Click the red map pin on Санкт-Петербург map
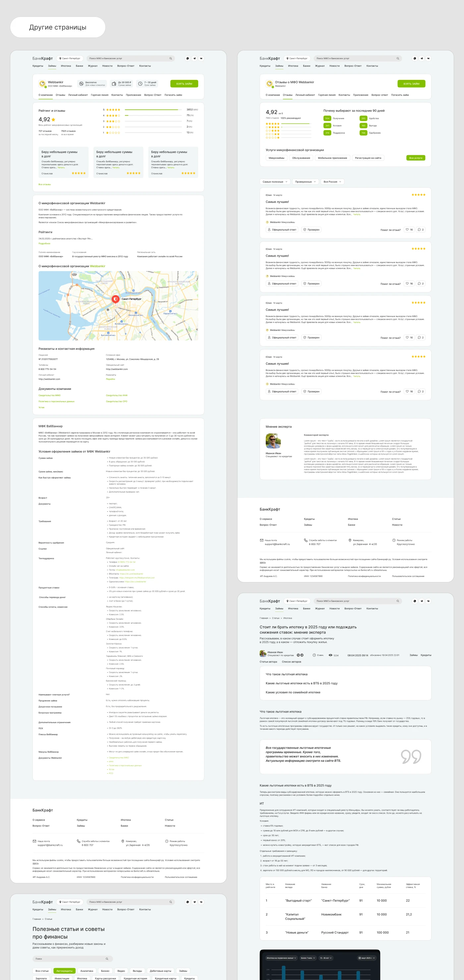Viewport: 464px width, 980px height. point(116,299)
